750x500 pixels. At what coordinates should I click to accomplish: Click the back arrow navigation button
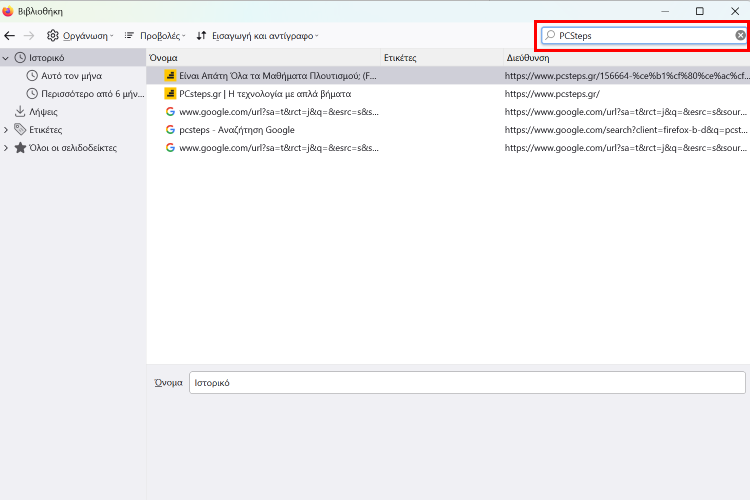(x=10, y=35)
